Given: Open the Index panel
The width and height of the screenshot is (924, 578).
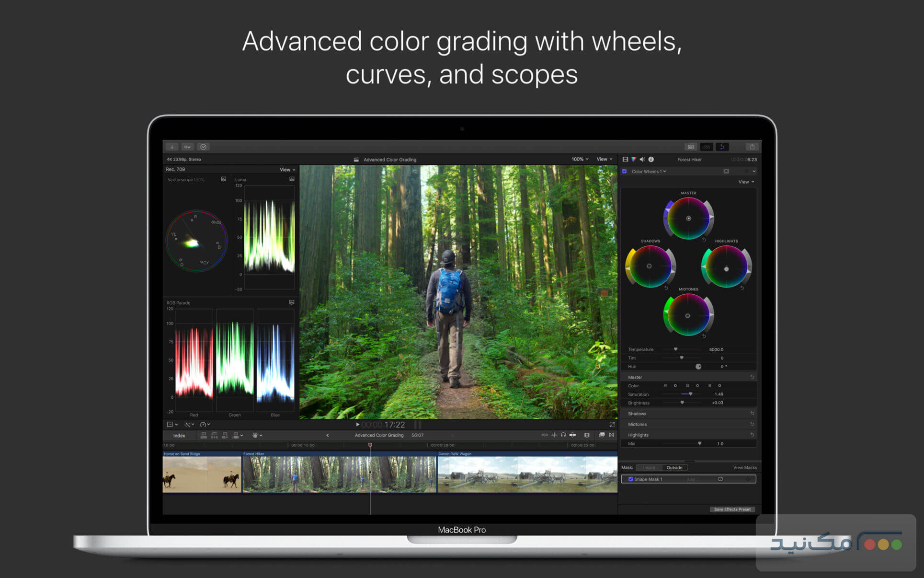Looking at the screenshot, I should [x=178, y=435].
